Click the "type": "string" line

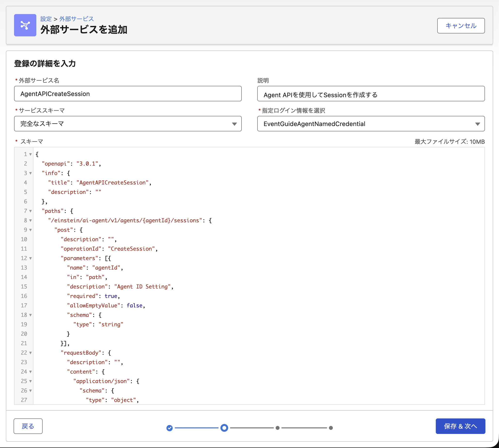[x=98, y=324]
